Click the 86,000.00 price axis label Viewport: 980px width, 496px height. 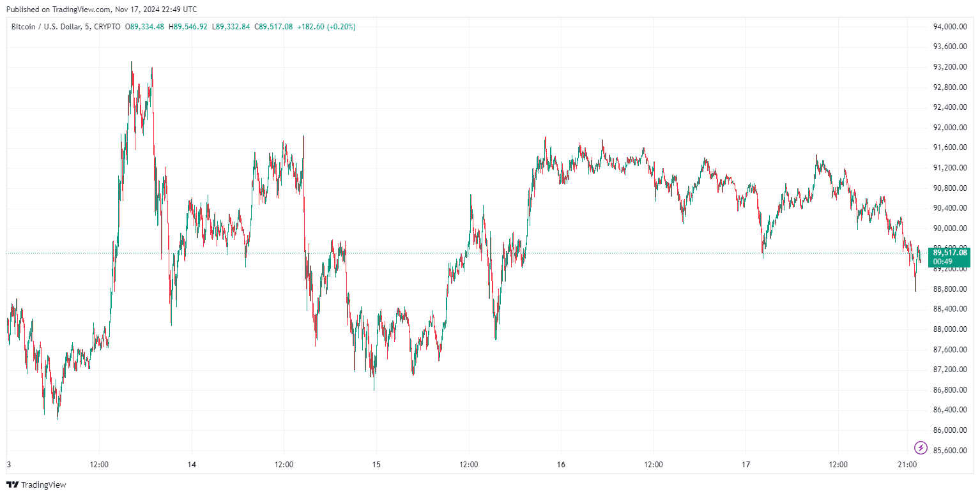pos(949,430)
